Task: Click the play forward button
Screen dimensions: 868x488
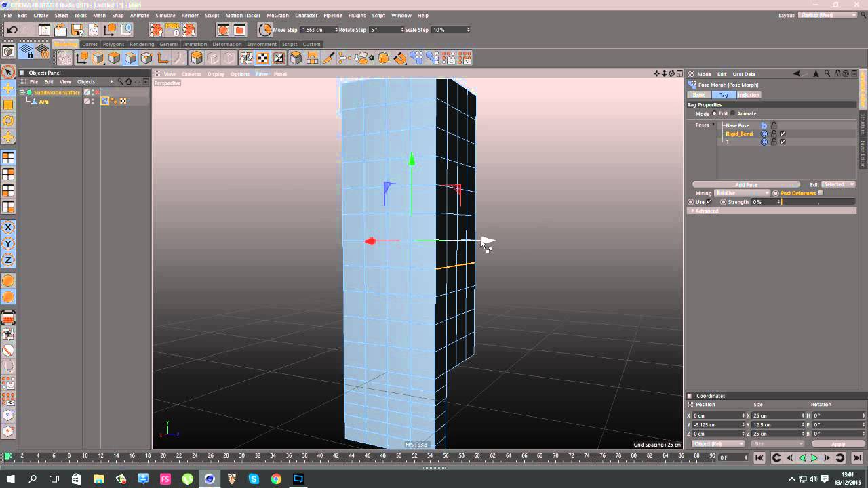Action: tap(814, 458)
